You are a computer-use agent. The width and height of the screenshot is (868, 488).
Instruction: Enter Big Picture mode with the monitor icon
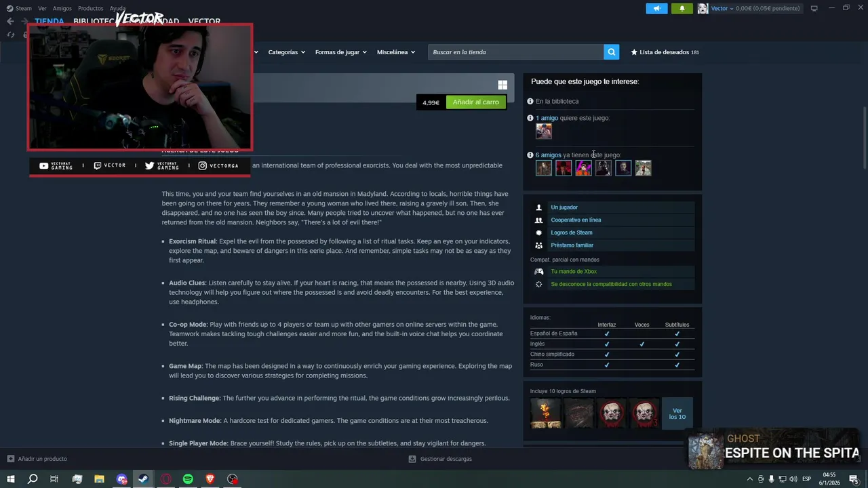[x=814, y=8]
